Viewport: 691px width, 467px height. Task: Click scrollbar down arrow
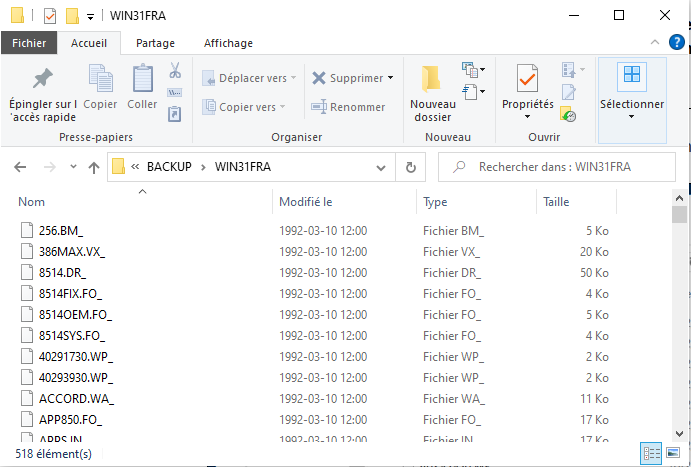tap(679, 434)
